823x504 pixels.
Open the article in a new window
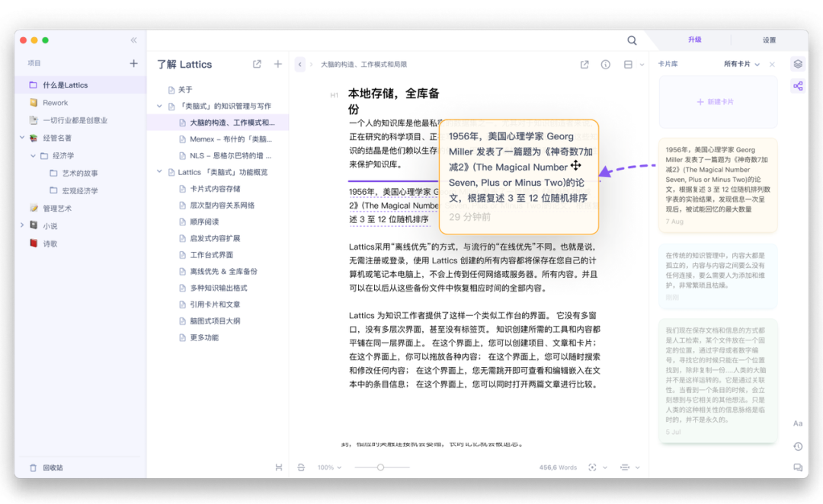point(584,65)
